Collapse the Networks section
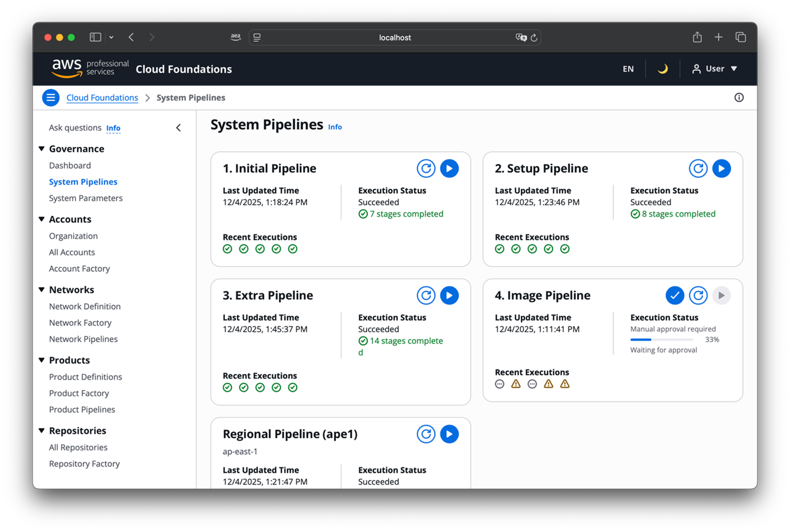The width and height of the screenshot is (790, 532). (42, 289)
